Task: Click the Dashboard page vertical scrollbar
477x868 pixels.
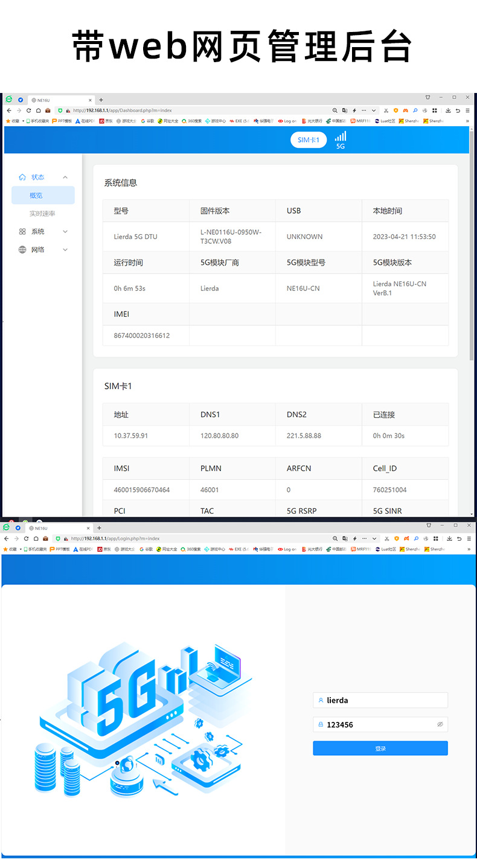Action: (x=472, y=241)
